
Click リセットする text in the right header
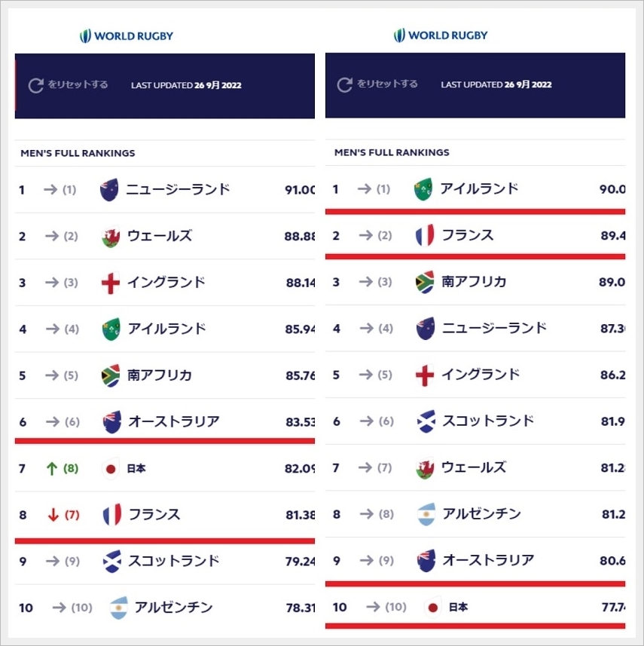[x=387, y=84]
